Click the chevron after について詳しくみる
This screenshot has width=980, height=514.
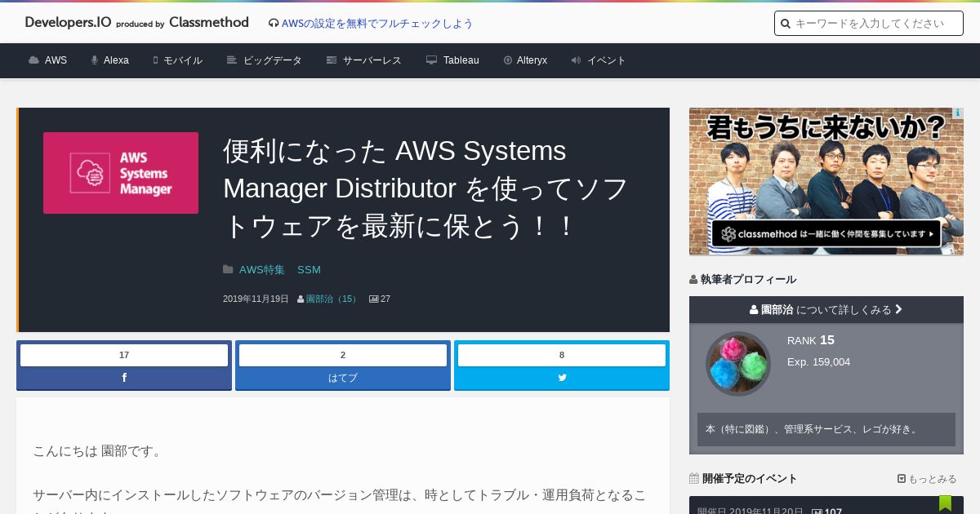[898, 309]
